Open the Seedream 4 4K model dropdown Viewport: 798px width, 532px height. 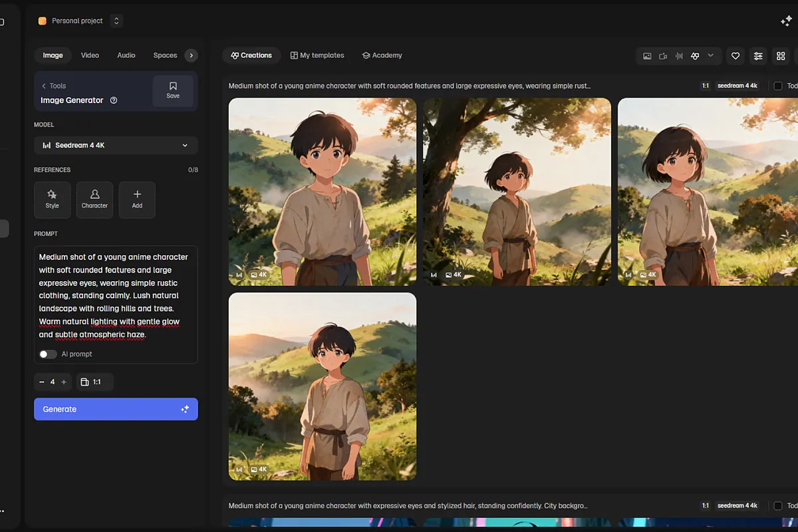[116, 145]
